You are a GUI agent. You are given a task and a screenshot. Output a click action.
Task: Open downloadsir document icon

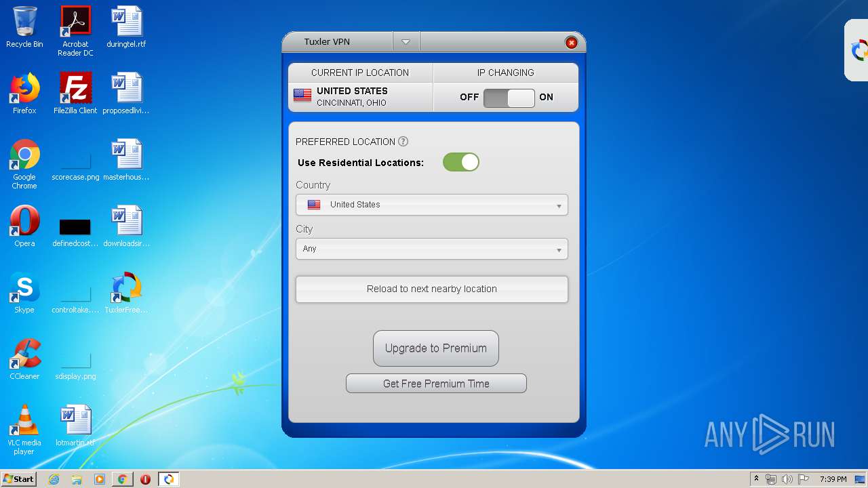click(x=126, y=226)
